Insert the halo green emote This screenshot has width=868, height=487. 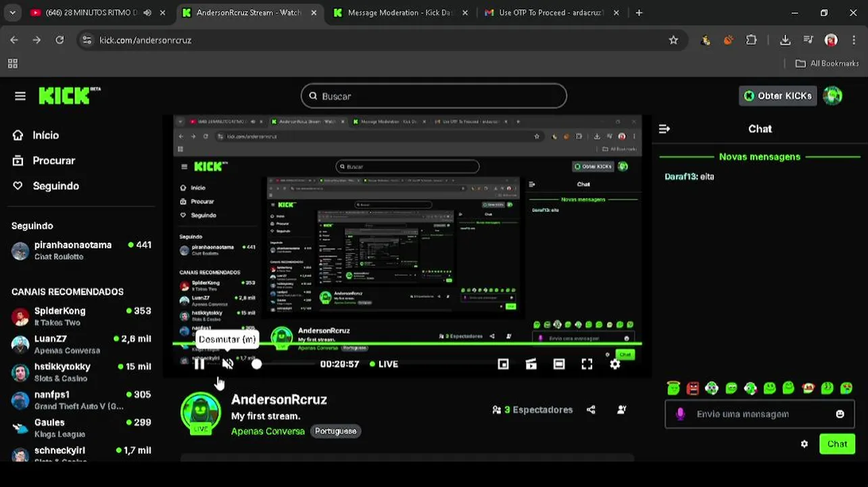[673, 388]
